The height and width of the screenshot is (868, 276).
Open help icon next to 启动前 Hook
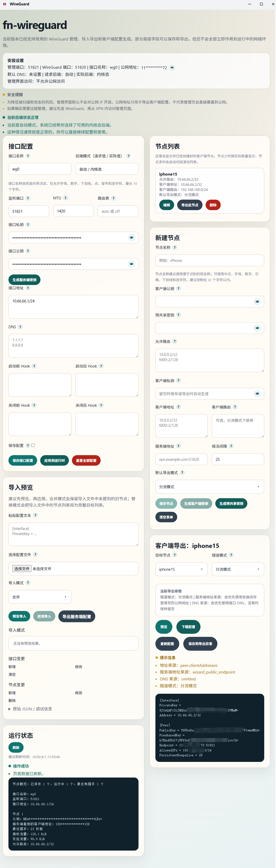coord(34,366)
